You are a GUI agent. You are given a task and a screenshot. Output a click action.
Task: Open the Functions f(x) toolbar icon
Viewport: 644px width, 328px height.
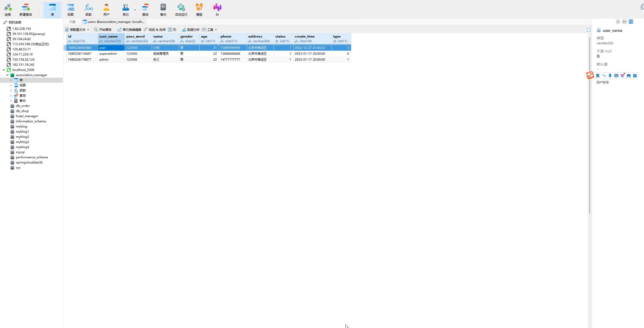[x=88, y=10]
